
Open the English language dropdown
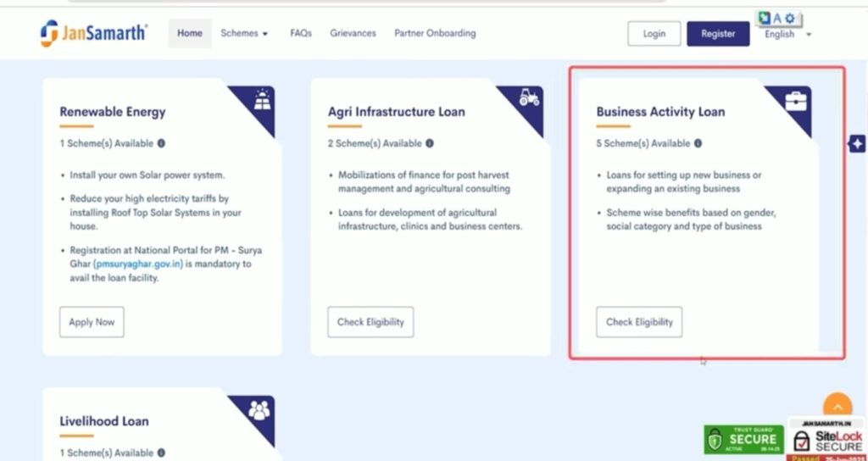pyautogui.click(x=787, y=34)
